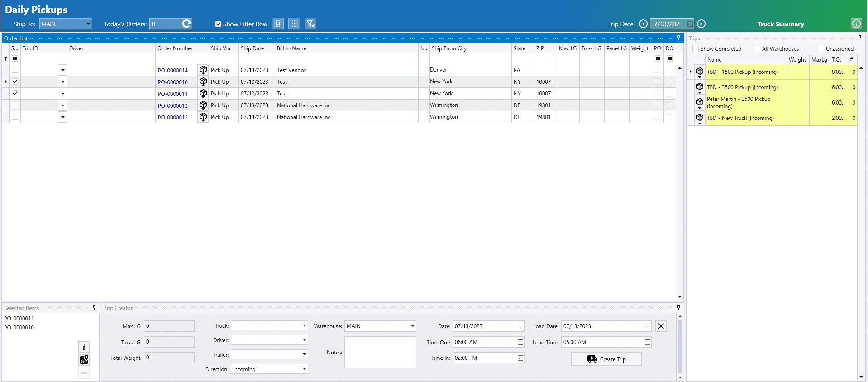The width and height of the screenshot is (868, 382).
Task: Click the Create Trip button
Action: click(x=606, y=359)
